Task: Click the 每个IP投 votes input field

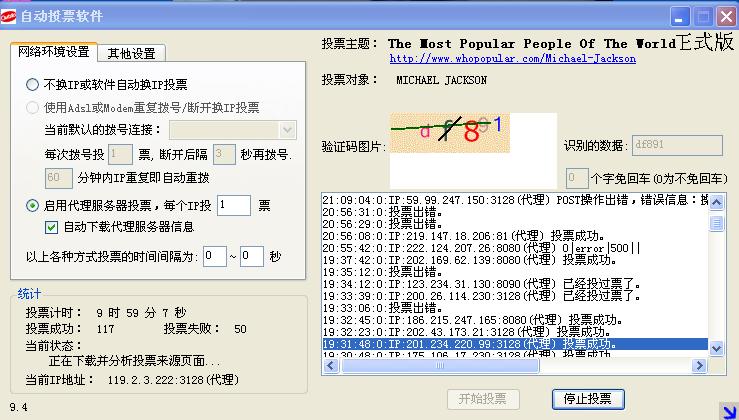Action: click(x=234, y=206)
